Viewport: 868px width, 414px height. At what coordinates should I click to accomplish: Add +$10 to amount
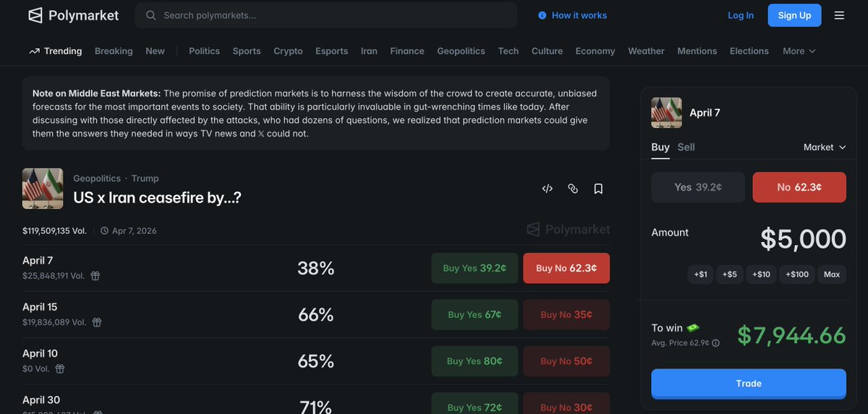(x=761, y=275)
